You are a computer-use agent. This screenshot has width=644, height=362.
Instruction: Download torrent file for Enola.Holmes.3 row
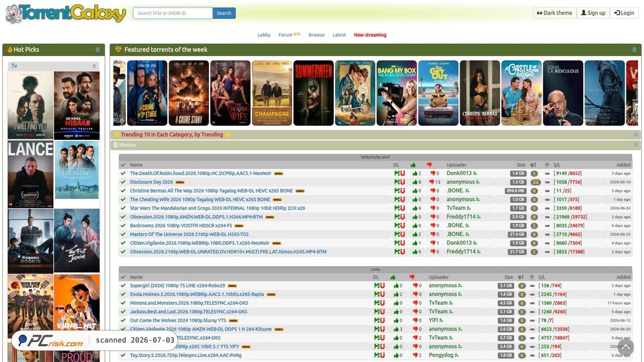376,294
